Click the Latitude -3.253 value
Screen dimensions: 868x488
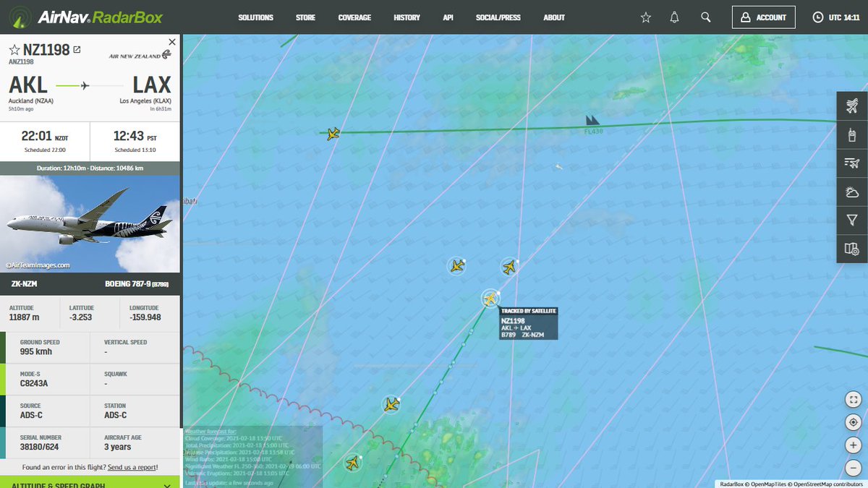pyautogui.click(x=80, y=317)
